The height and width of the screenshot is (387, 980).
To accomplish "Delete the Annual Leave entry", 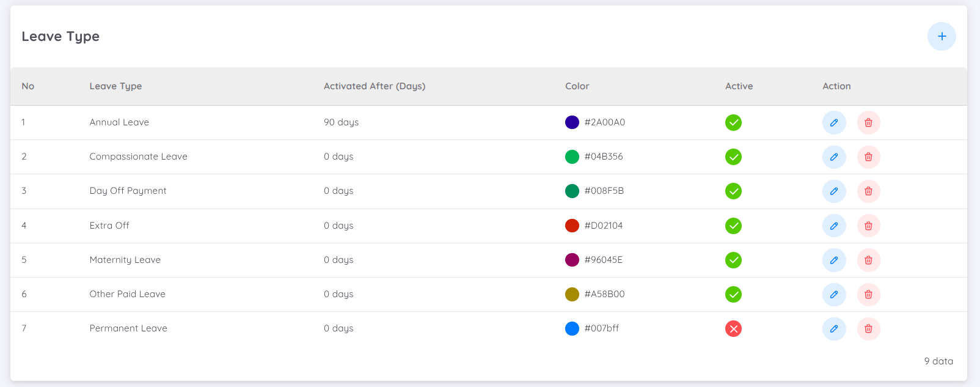I will tap(868, 123).
